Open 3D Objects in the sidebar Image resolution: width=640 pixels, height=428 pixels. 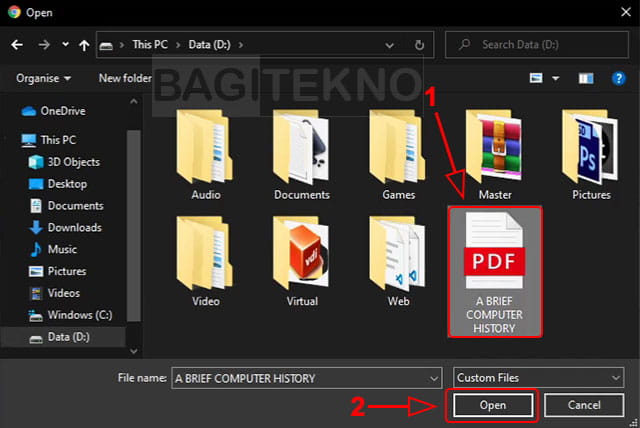tap(64, 162)
